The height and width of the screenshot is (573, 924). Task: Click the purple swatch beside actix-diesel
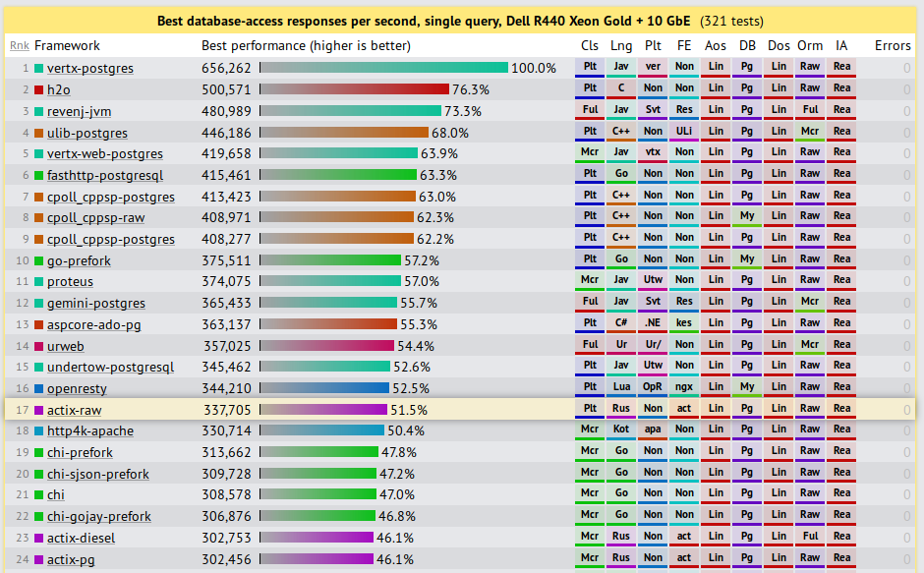39,538
